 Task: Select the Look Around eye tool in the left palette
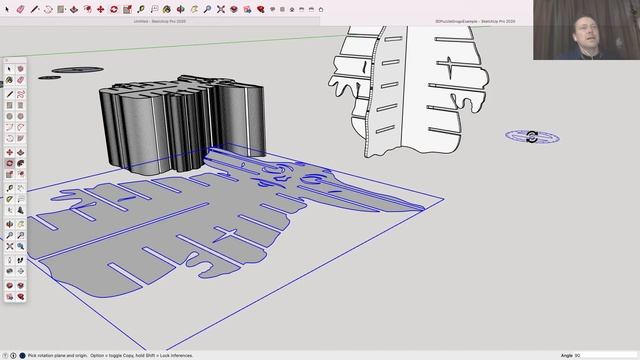10,271
